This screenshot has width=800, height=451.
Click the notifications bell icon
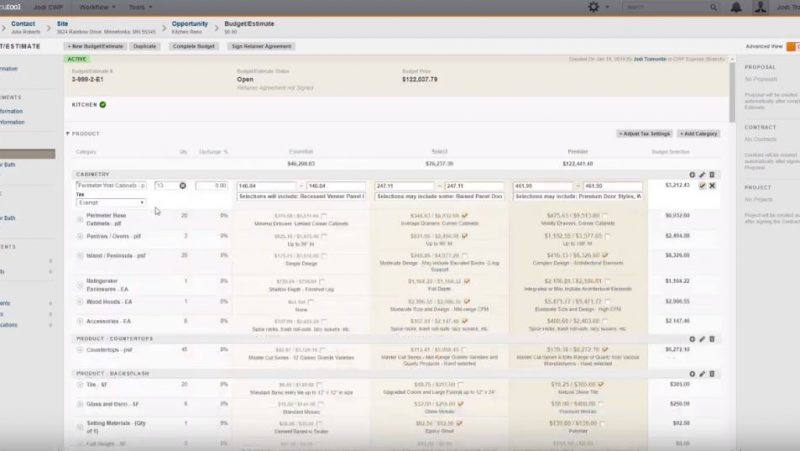click(x=736, y=7)
